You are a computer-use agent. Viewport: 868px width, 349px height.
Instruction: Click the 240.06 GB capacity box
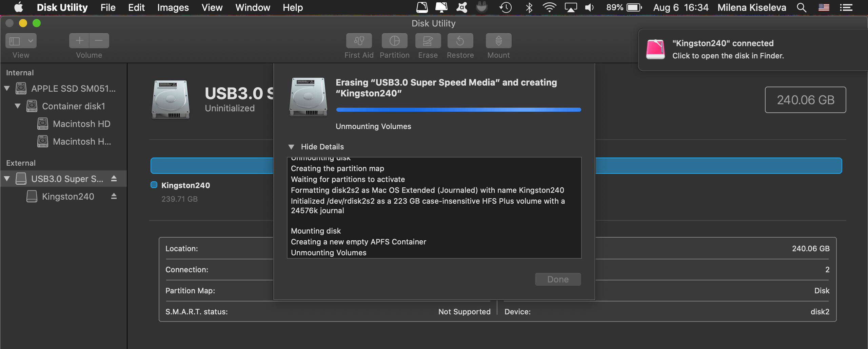[x=805, y=100]
